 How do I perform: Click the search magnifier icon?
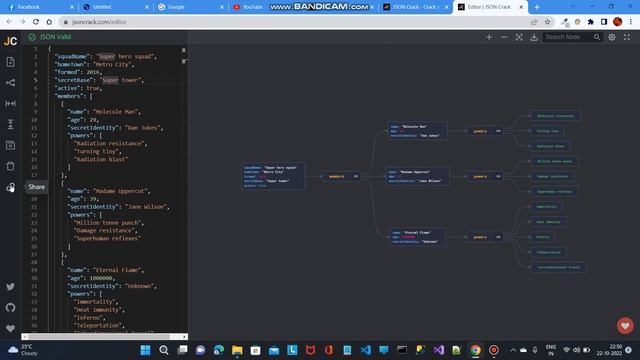[597, 37]
